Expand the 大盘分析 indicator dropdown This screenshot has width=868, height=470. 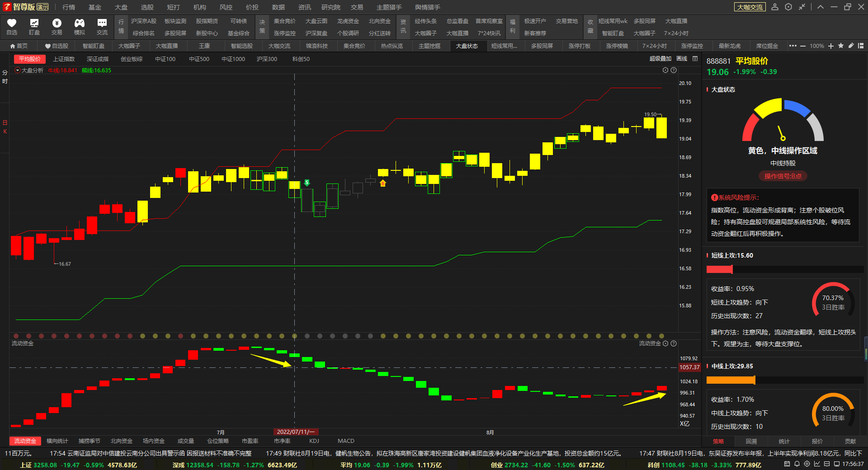(18, 70)
